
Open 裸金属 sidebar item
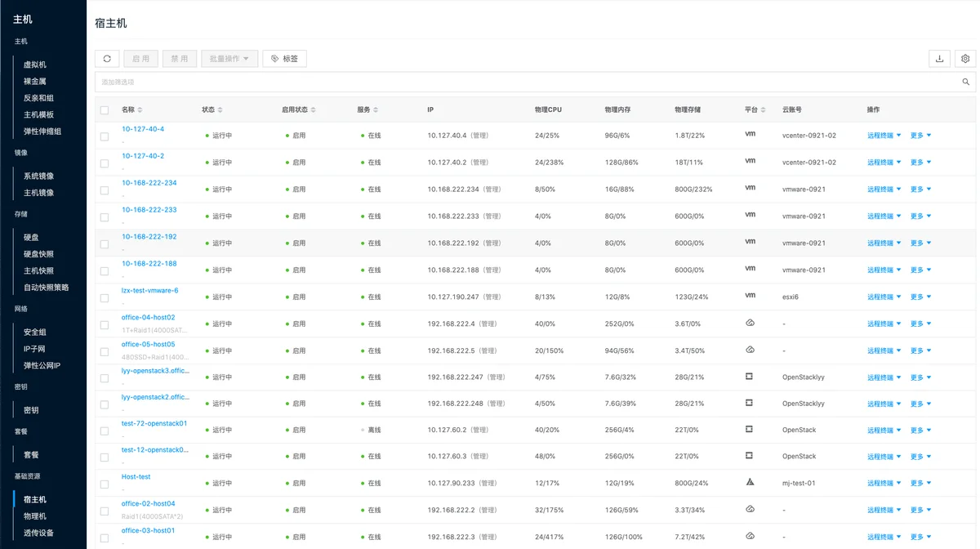point(35,82)
